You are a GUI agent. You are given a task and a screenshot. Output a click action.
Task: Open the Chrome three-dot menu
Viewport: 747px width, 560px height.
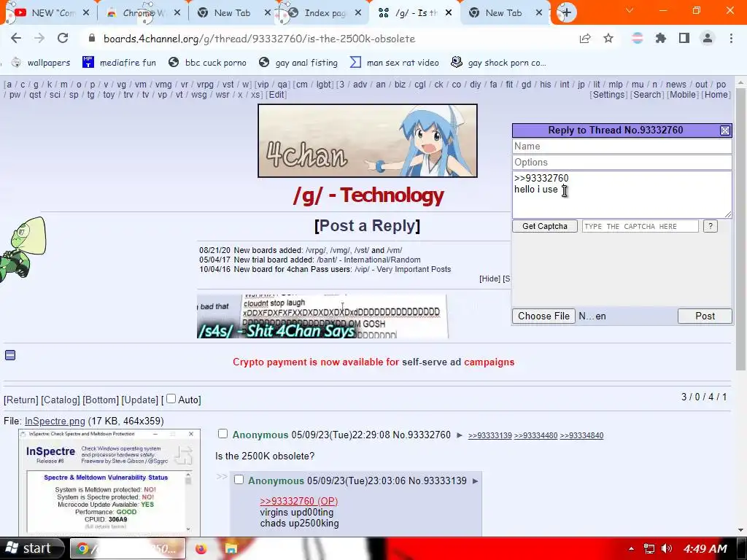click(731, 39)
